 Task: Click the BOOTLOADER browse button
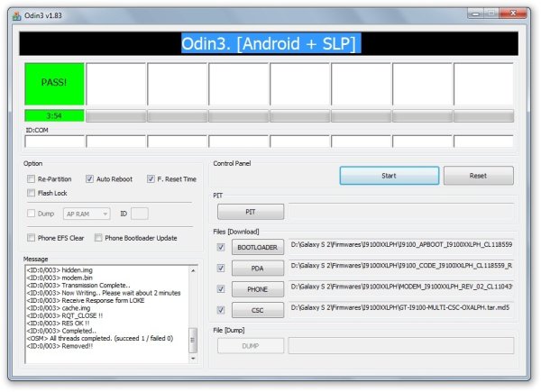pyautogui.click(x=257, y=247)
